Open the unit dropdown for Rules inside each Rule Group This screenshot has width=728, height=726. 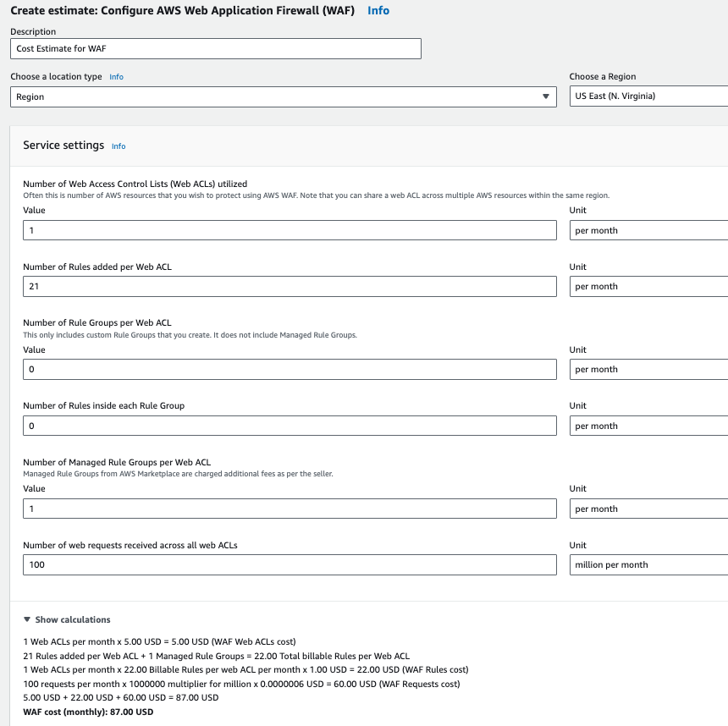pos(648,426)
